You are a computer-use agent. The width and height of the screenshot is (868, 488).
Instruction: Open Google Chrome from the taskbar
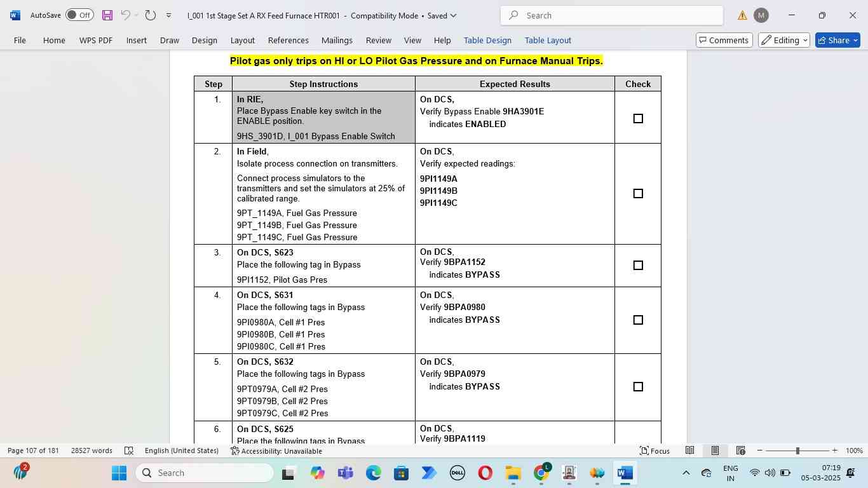click(541, 473)
